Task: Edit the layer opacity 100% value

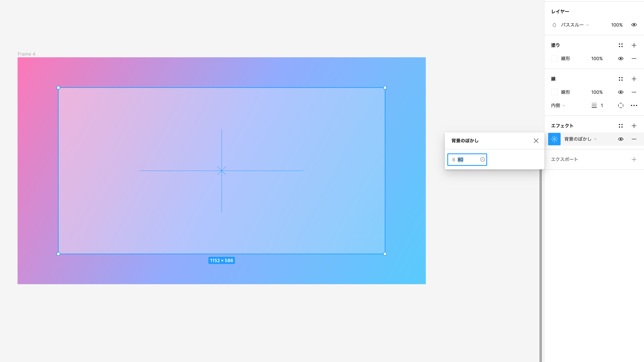Action: tap(617, 25)
